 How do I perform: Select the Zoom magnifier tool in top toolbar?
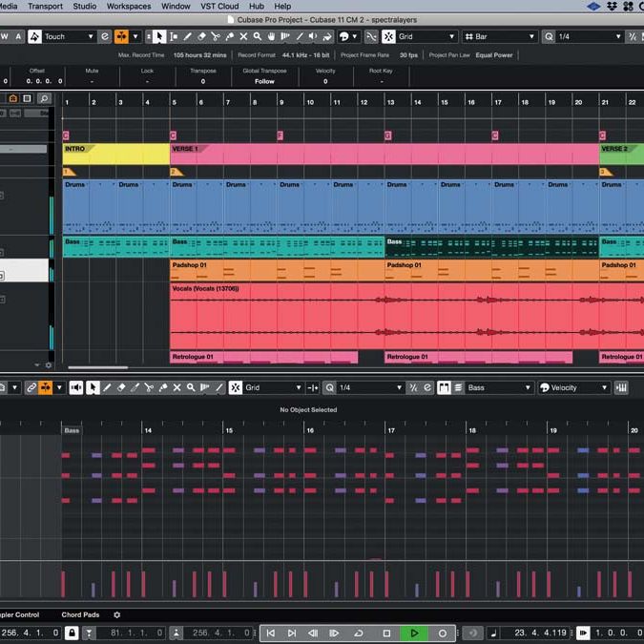pos(258,36)
